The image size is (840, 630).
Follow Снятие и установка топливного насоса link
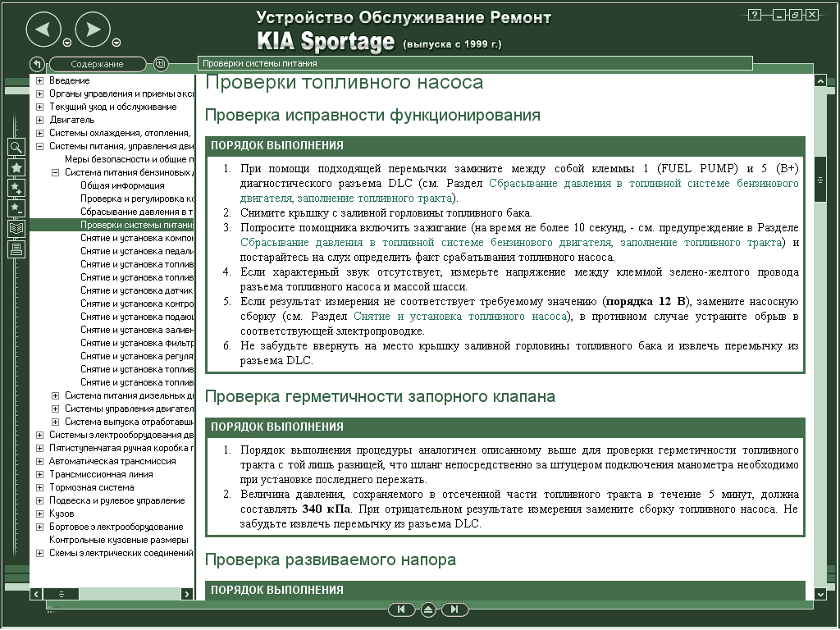point(460,317)
